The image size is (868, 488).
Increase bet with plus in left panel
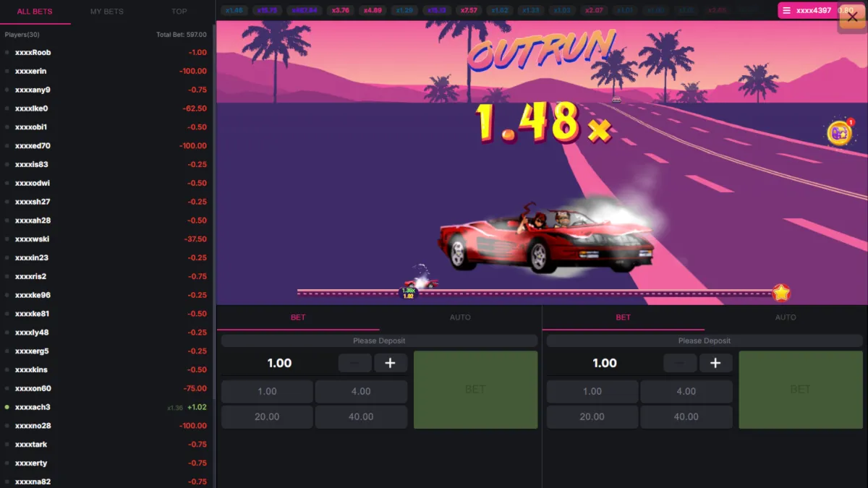pyautogui.click(x=391, y=363)
